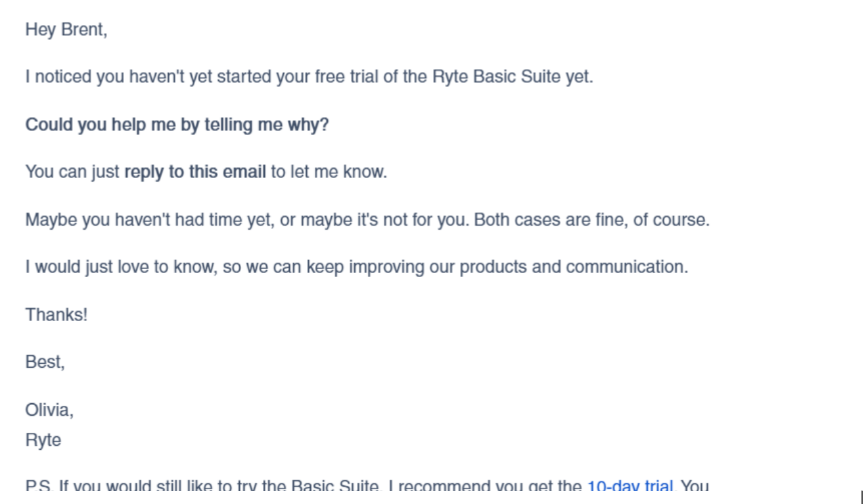Click the 'P.S.' text at the bottom

click(39, 487)
